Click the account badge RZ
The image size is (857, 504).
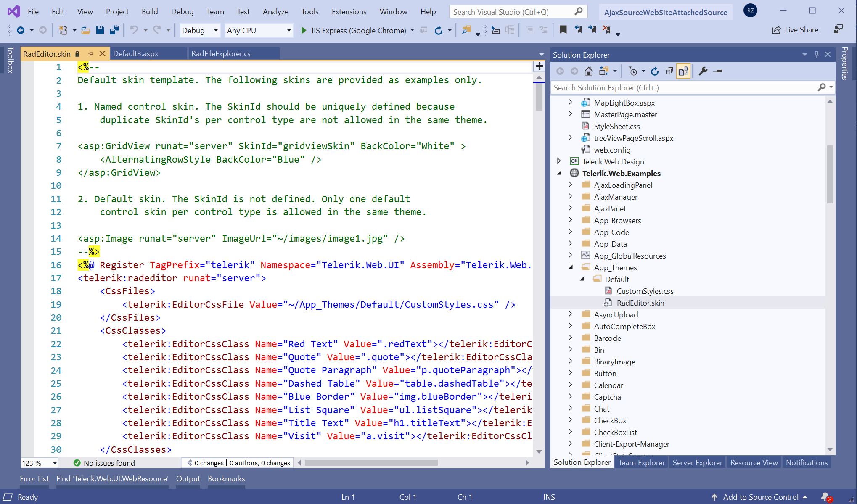coord(751,11)
